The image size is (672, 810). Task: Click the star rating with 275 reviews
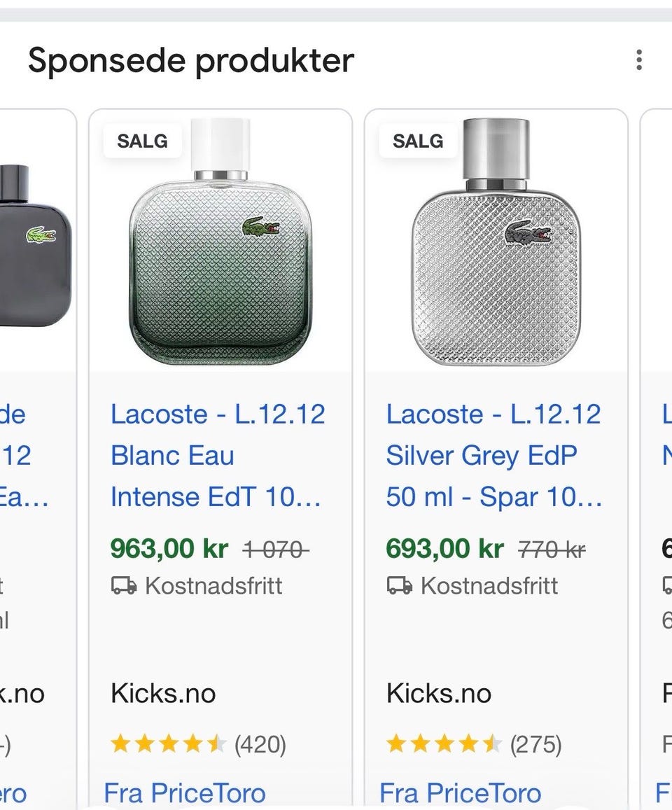click(444, 744)
